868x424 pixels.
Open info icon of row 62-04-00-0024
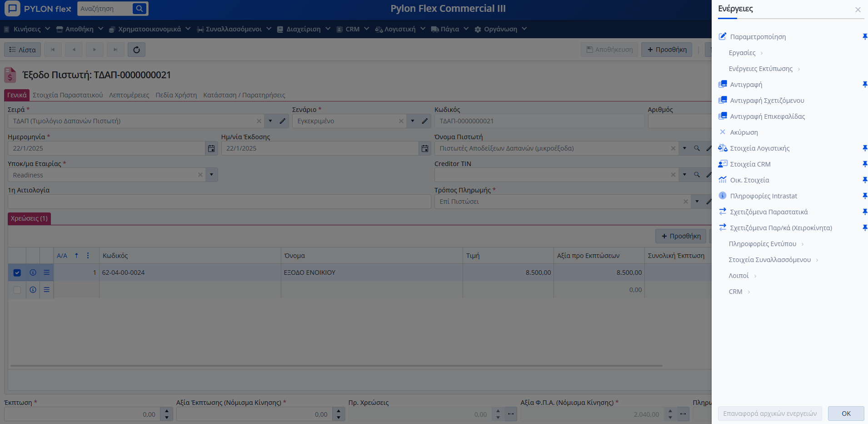(33, 273)
